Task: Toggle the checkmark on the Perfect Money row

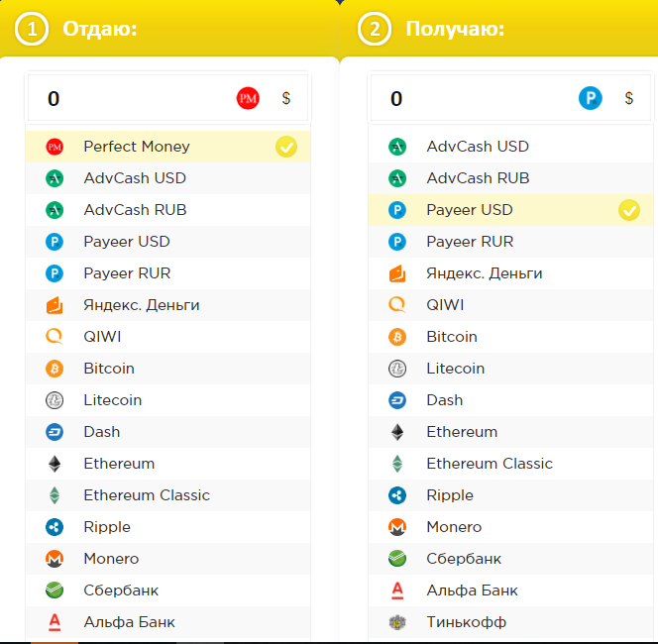Action: pos(286,147)
